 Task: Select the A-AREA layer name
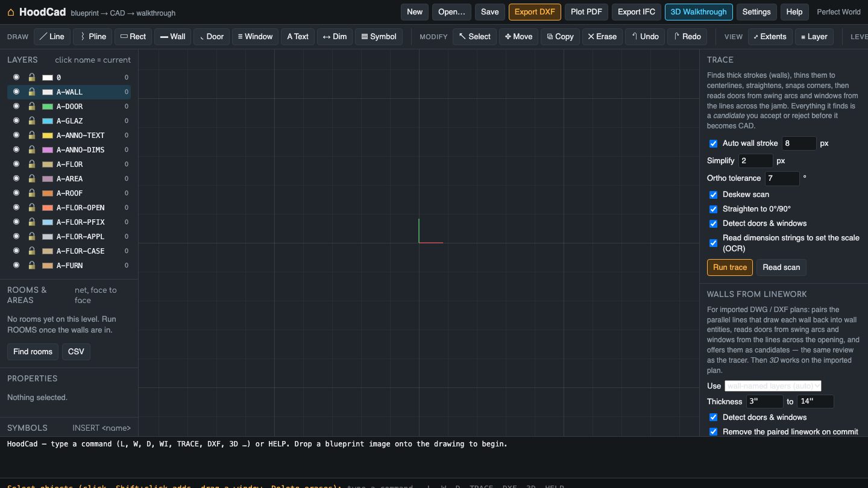70,179
